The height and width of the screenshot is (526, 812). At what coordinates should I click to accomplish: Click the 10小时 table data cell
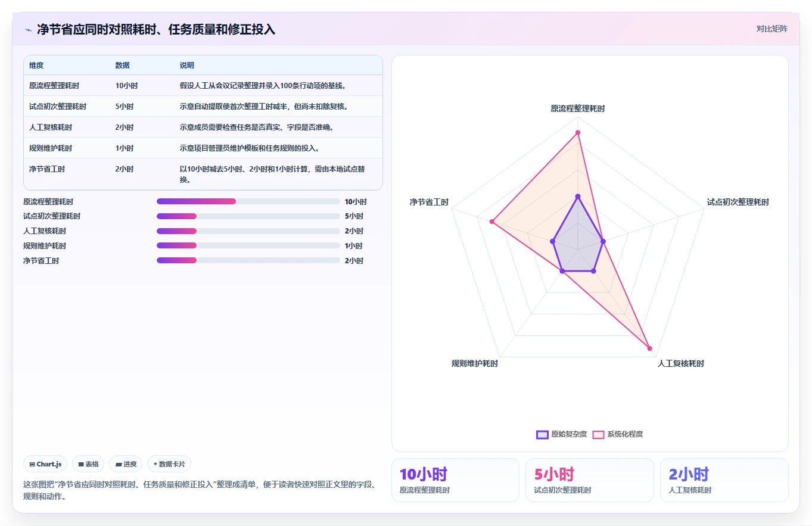point(126,86)
